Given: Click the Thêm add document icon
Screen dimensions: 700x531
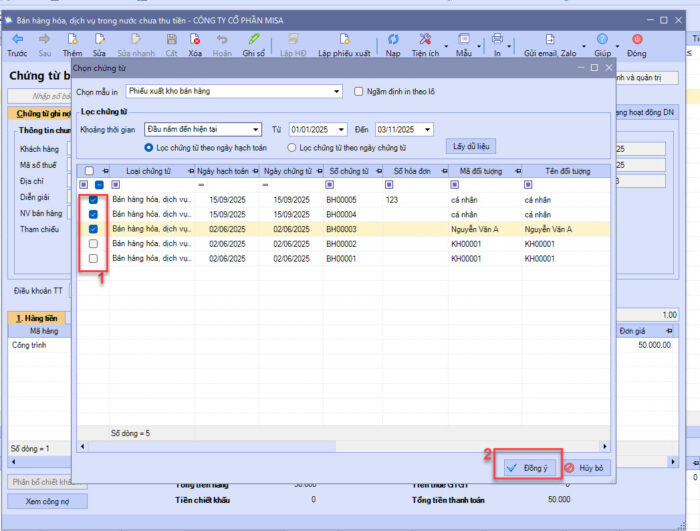Looking at the screenshot, I should click(72, 38).
